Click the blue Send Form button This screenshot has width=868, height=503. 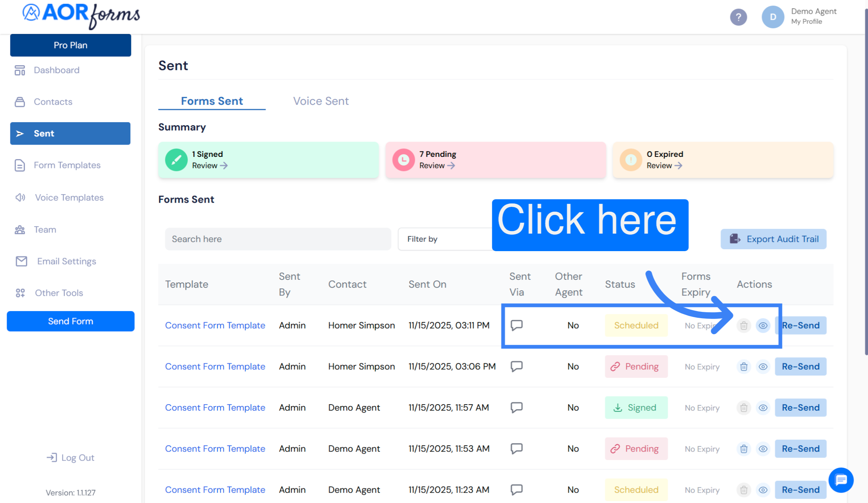(70, 321)
